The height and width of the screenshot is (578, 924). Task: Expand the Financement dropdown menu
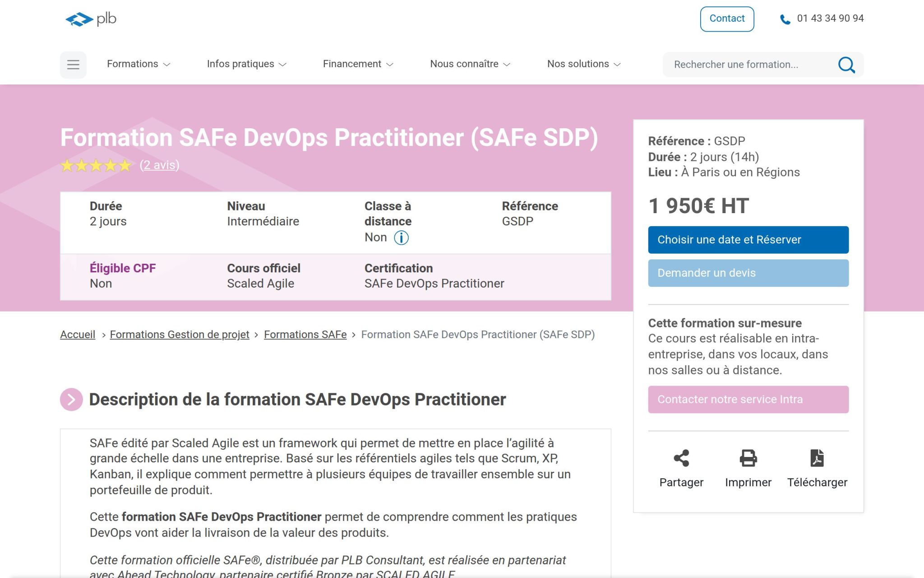pos(358,64)
